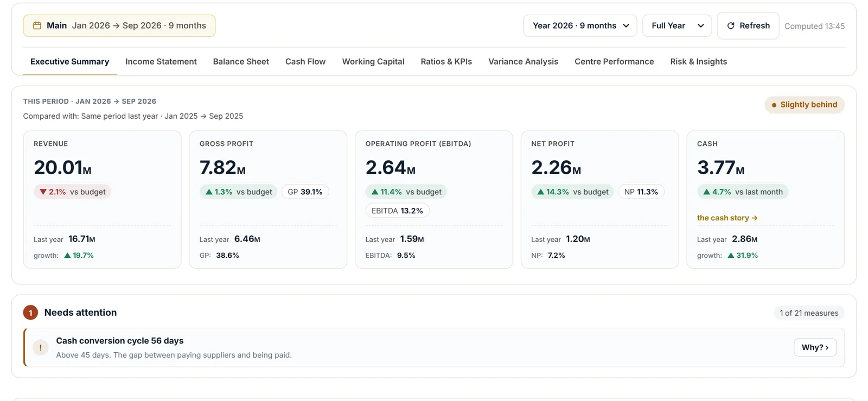
Task: Click the 14.3% vs budget chip
Action: tap(573, 192)
